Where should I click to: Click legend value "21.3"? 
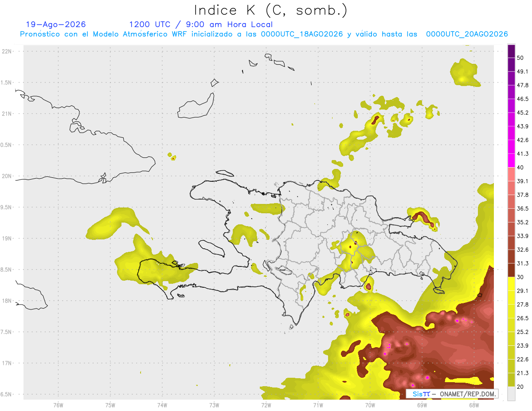522,373
